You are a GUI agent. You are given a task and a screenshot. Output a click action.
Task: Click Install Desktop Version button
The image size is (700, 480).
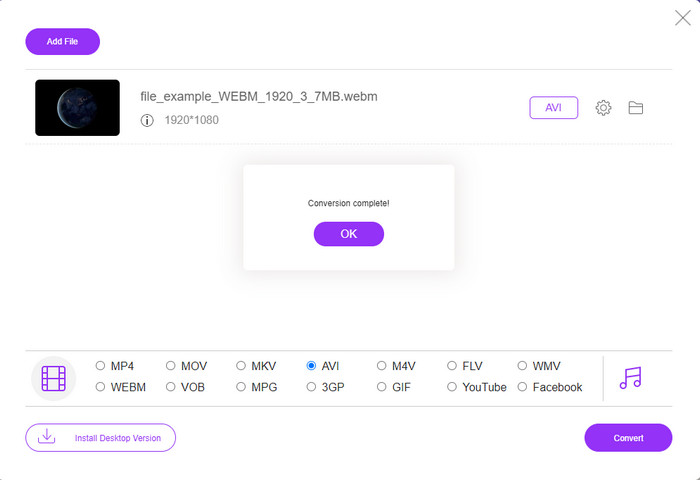[100, 438]
